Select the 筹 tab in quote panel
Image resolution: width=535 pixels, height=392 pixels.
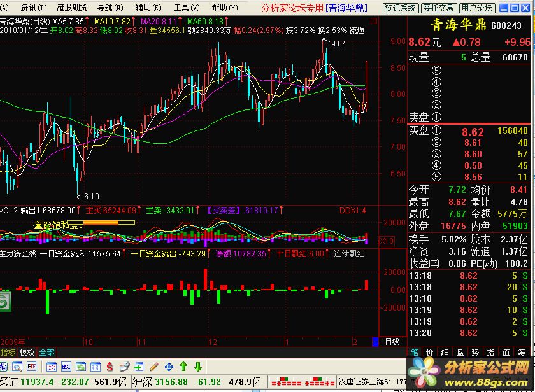522,352
